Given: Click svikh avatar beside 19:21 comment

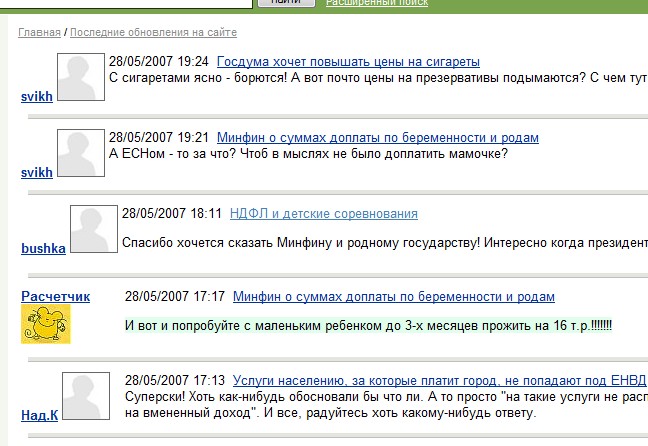Looking at the screenshot, I should coord(81,153).
